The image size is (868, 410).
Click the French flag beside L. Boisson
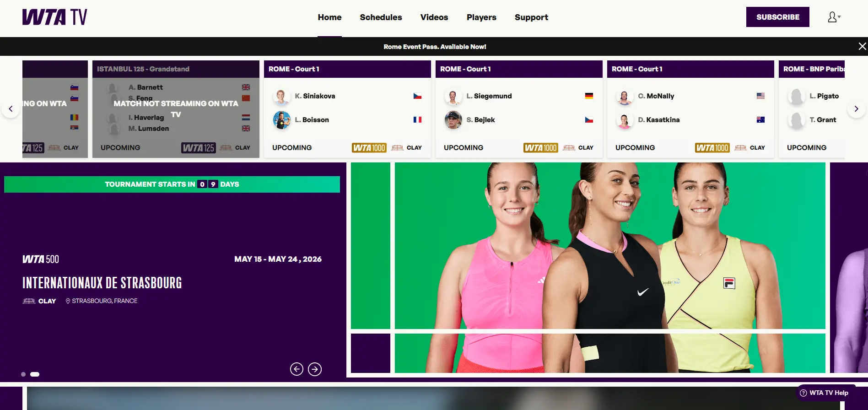tap(417, 120)
